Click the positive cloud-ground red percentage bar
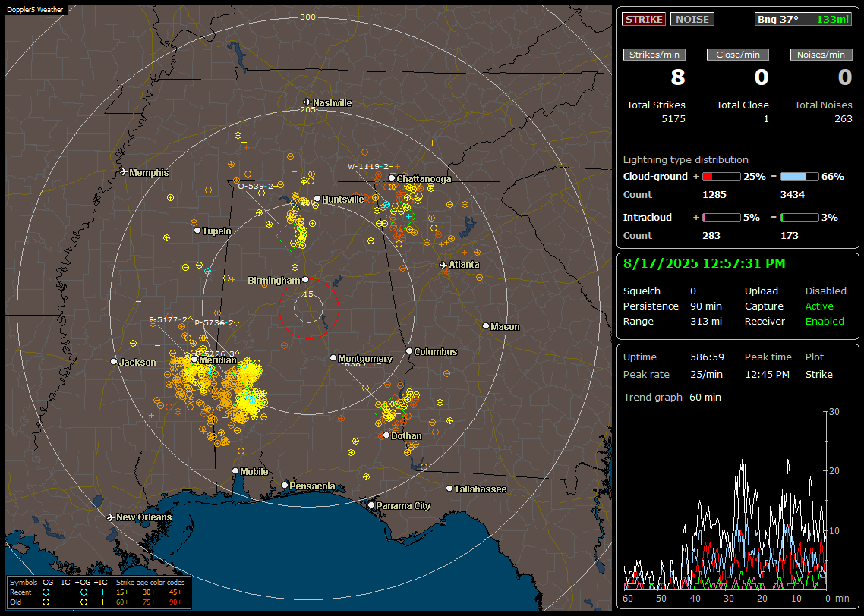Screen dimensions: 864x616 click(x=721, y=177)
